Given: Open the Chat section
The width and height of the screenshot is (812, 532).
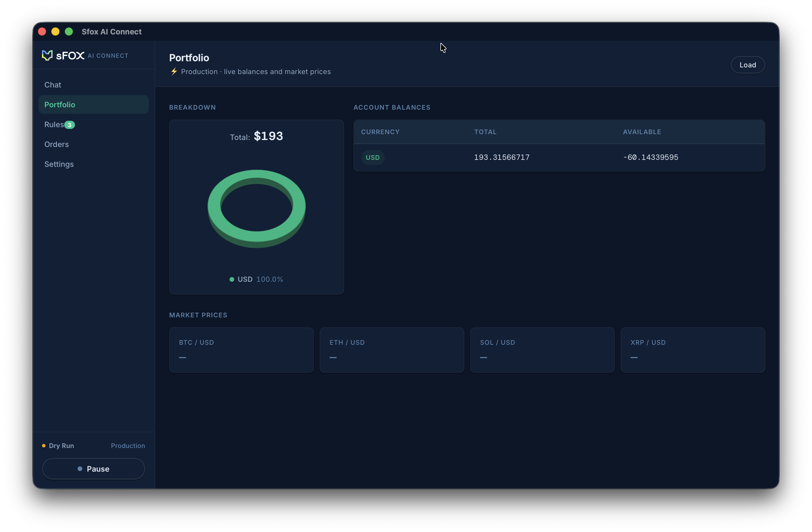Looking at the screenshot, I should (x=94, y=85).
